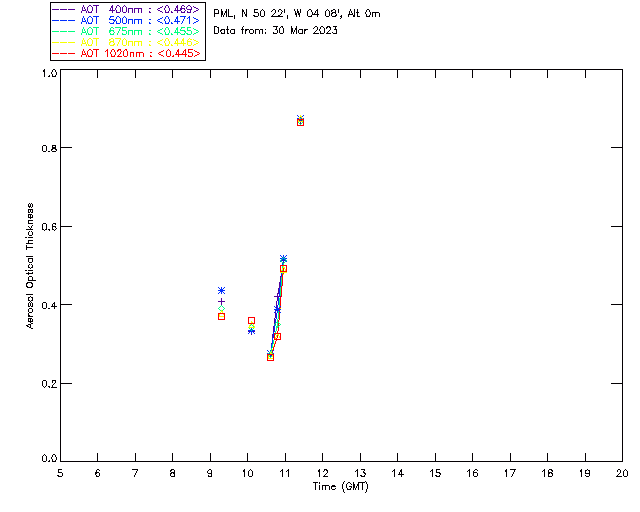Click the red dashed line sample in legend
The height and width of the screenshot is (512, 640).
(64, 53)
